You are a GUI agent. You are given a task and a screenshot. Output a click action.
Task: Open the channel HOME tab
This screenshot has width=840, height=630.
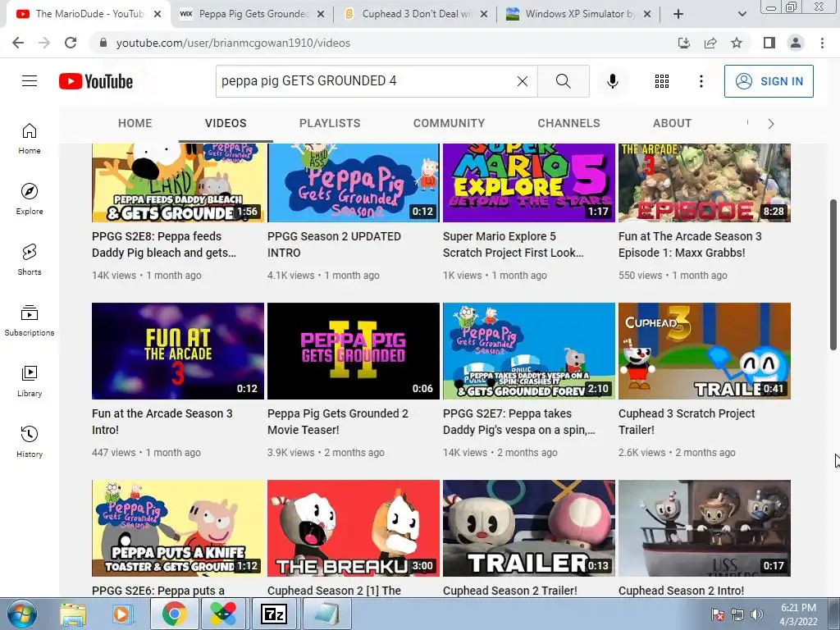135,123
